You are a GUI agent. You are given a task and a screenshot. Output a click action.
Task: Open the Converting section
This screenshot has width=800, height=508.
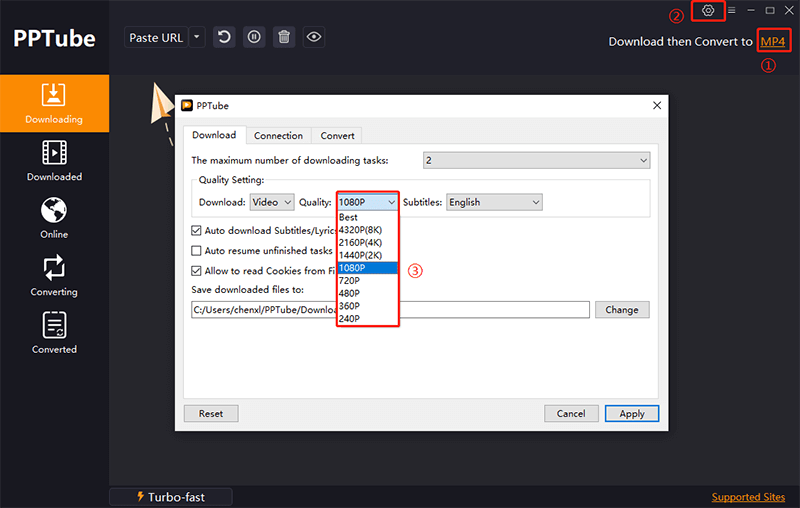click(54, 276)
